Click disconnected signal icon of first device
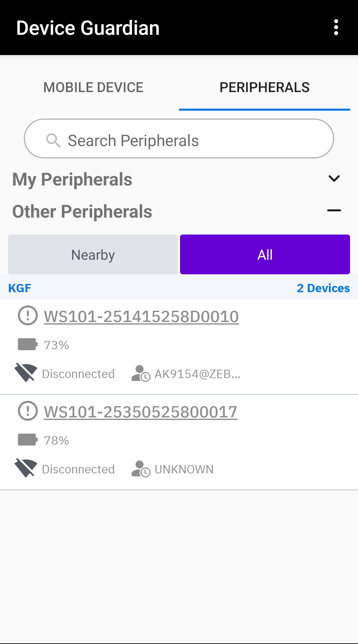The width and height of the screenshot is (358, 644). coord(26,373)
